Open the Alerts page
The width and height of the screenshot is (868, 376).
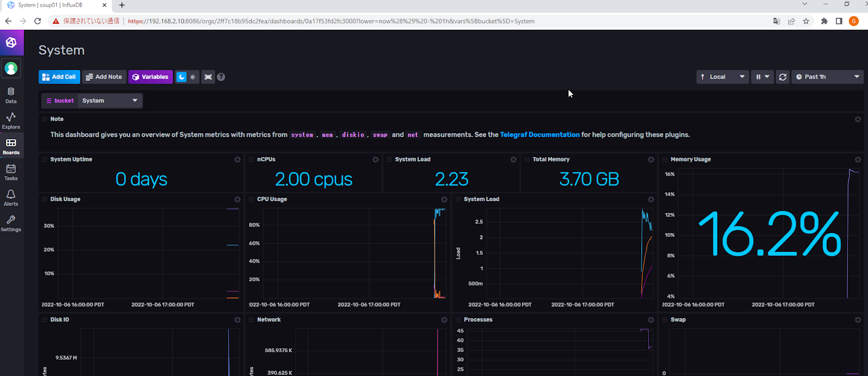coord(11,198)
